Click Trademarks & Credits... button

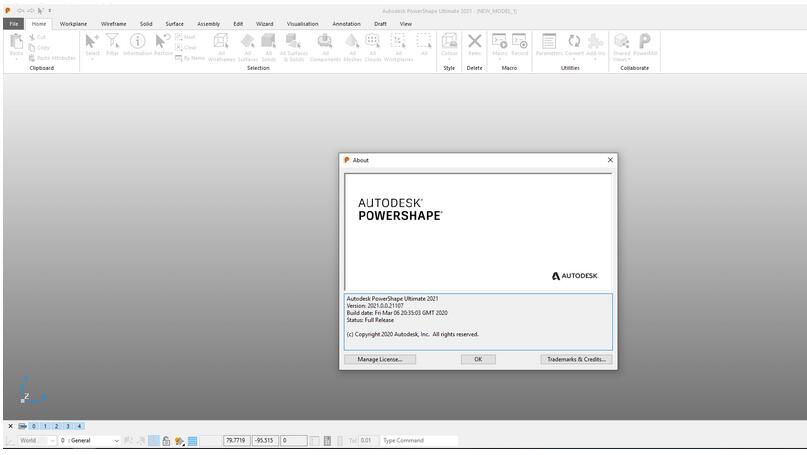point(576,359)
